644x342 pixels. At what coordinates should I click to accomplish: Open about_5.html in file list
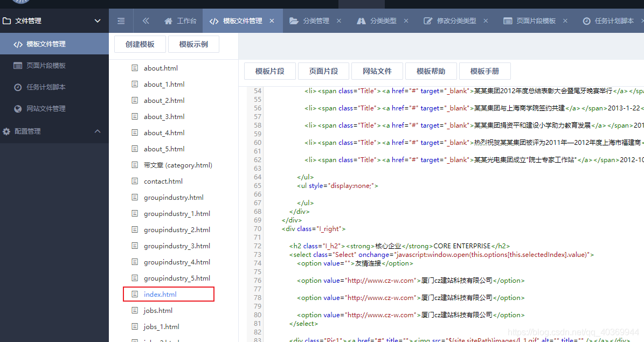tap(164, 149)
